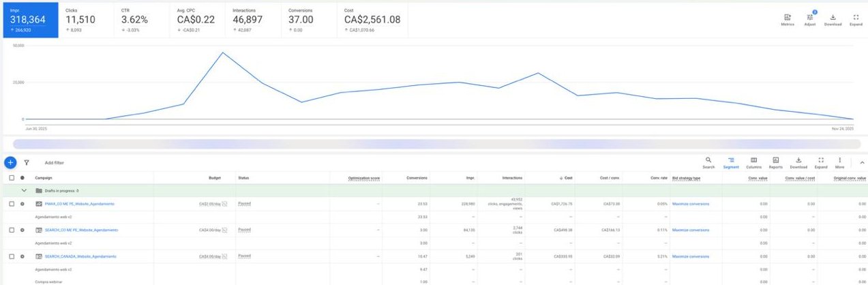Collapse the table toolbar with chevron
The image size is (868, 285).
pos(861,162)
